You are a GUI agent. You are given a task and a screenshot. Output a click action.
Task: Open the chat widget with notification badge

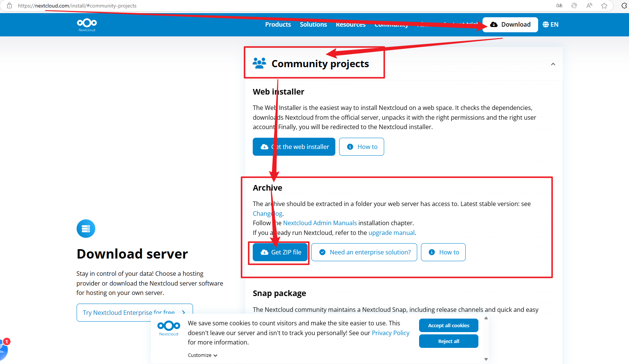coord(4,349)
